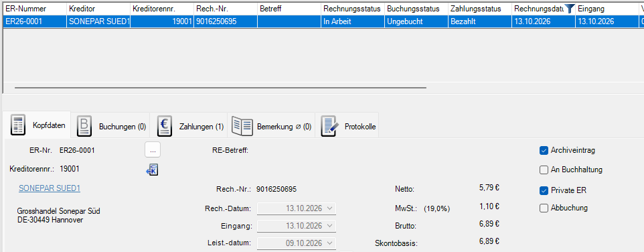The image size is (644, 252).
Task: Click the Skontobasis amount 6,89 €
Action: click(489, 241)
